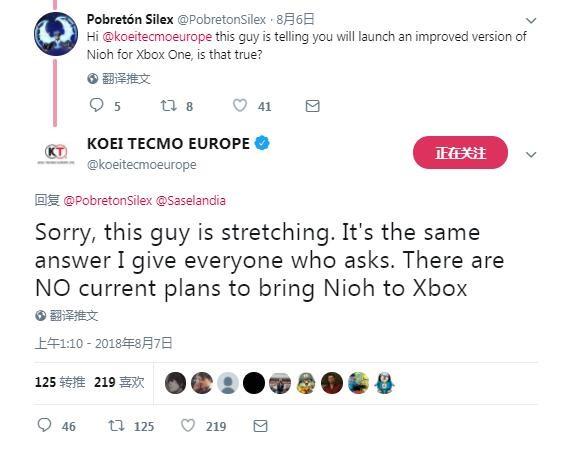Translate the KOEI TECMO reply with 翻译推文

point(67,316)
